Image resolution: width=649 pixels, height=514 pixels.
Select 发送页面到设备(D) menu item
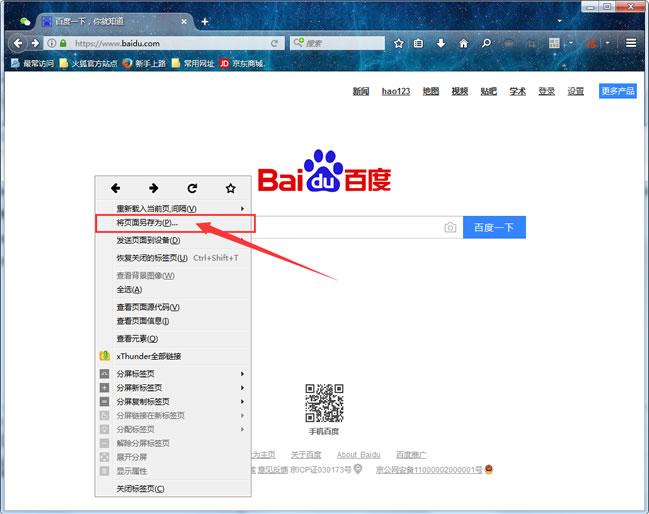(x=173, y=240)
